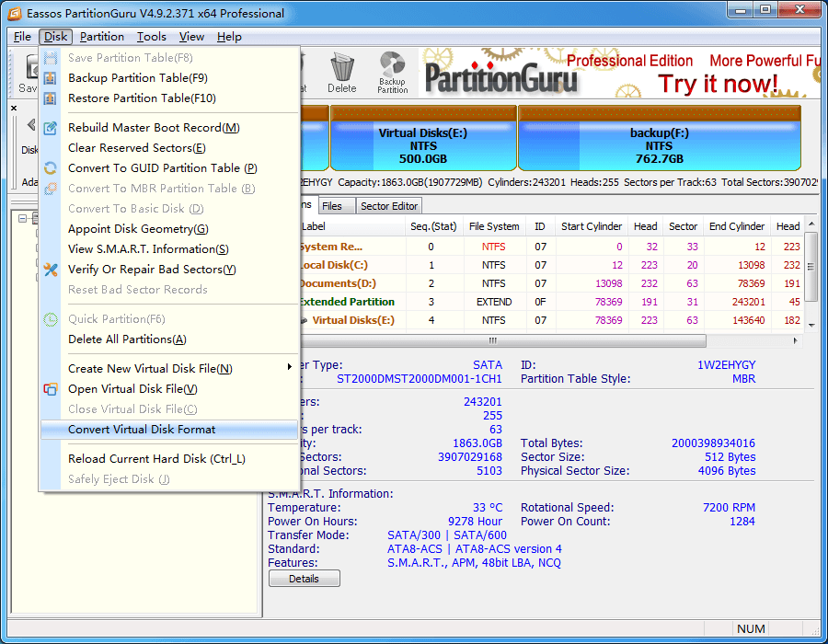Click the Sector column header
The height and width of the screenshot is (644, 828).
pyautogui.click(x=684, y=226)
